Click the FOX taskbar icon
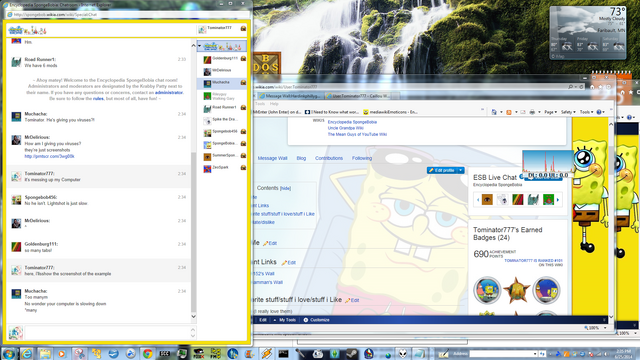640x360 pixels. (x=199, y=353)
